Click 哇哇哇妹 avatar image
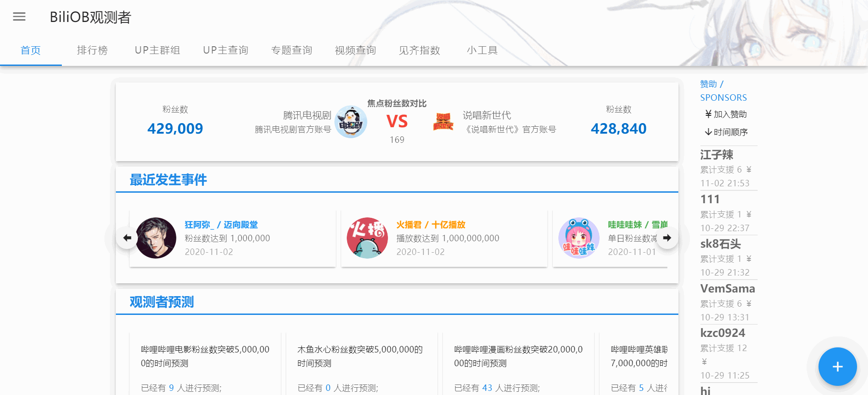 click(579, 238)
